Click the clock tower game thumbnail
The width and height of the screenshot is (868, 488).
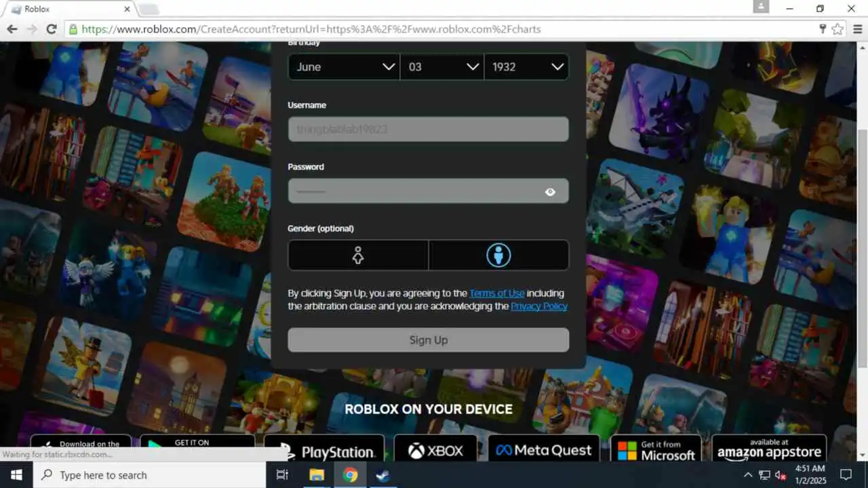(176, 388)
